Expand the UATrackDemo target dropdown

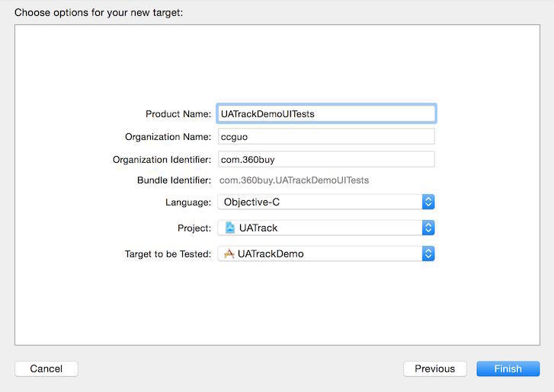(x=326, y=253)
